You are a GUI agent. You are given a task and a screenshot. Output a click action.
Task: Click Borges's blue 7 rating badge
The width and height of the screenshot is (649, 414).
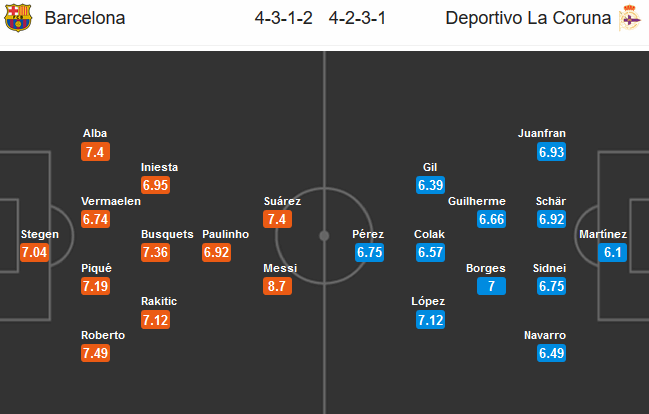[491, 286]
